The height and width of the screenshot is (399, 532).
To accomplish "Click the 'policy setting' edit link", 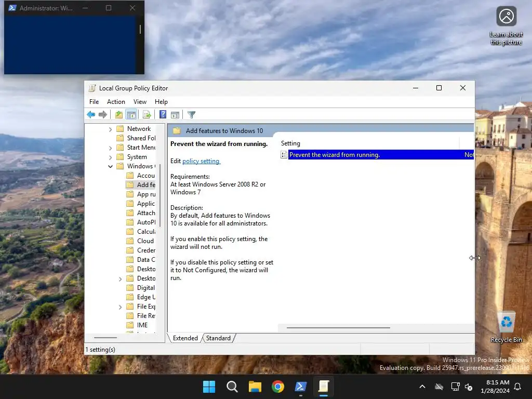I will tap(201, 161).
